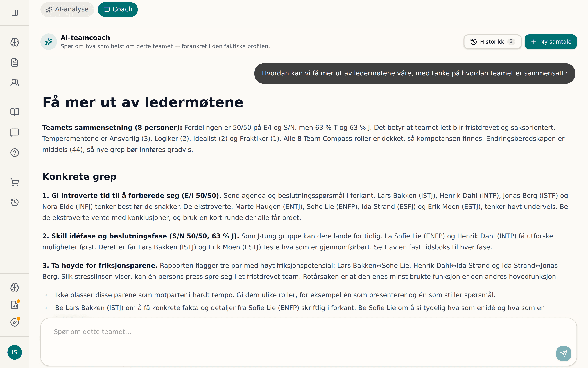Click the 'Konkrete grep' heading
Viewport: 588px width, 368px height.
tap(79, 176)
